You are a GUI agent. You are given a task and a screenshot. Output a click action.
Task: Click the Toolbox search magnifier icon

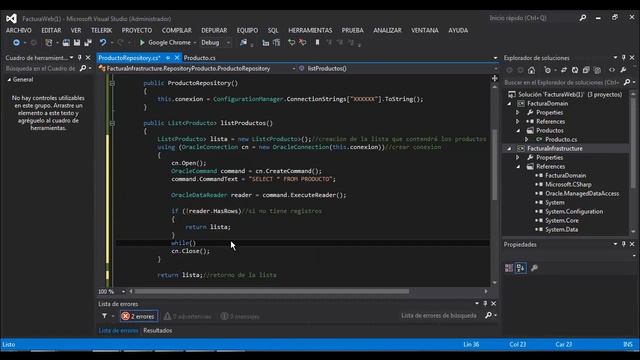click(83, 69)
